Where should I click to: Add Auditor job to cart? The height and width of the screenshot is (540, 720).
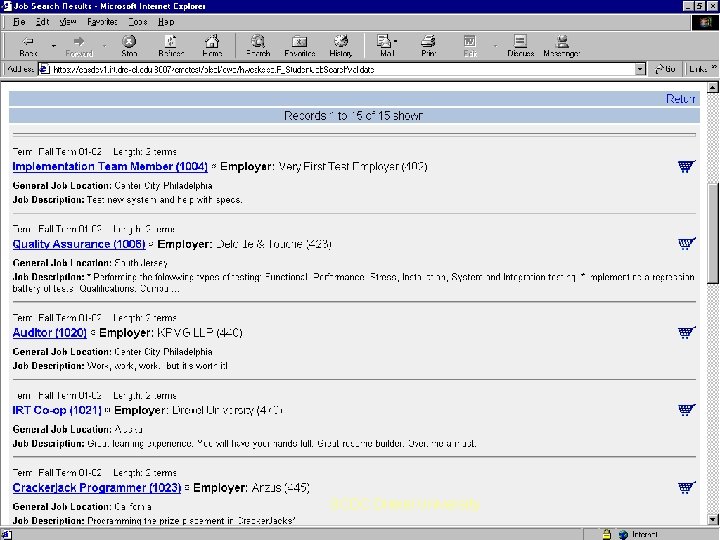click(686, 332)
